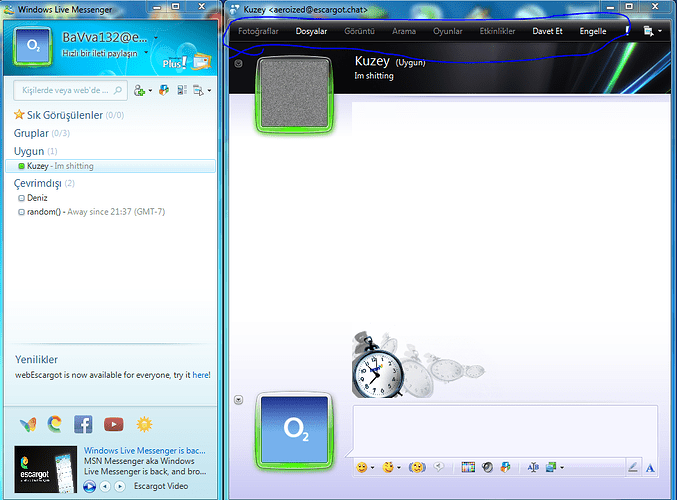Go to previous video with back arrow
Image resolution: width=677 pixels, height=500 pixels.
[x=105, y=487]
